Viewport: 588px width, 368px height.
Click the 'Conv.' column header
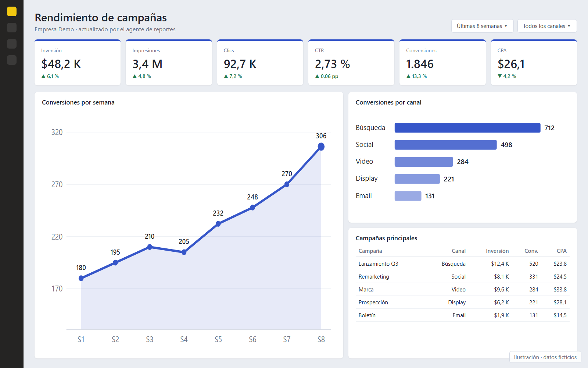tap(531, 251)
